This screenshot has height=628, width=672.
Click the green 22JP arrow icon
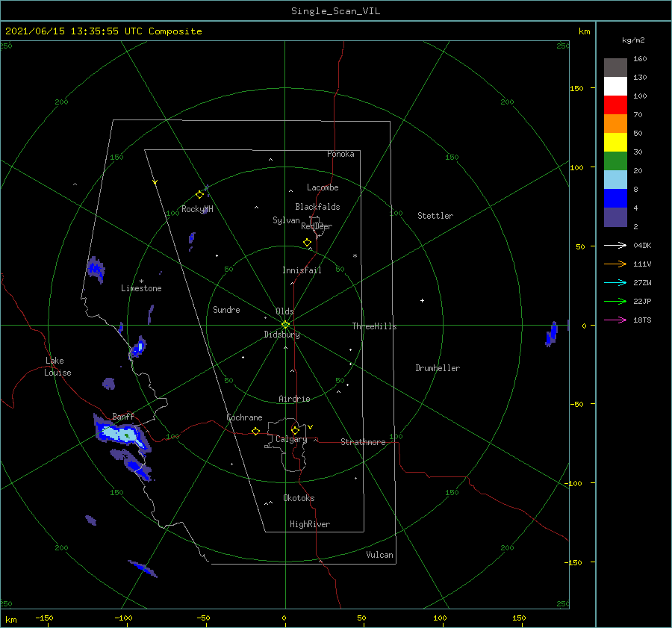pos(615,302)
